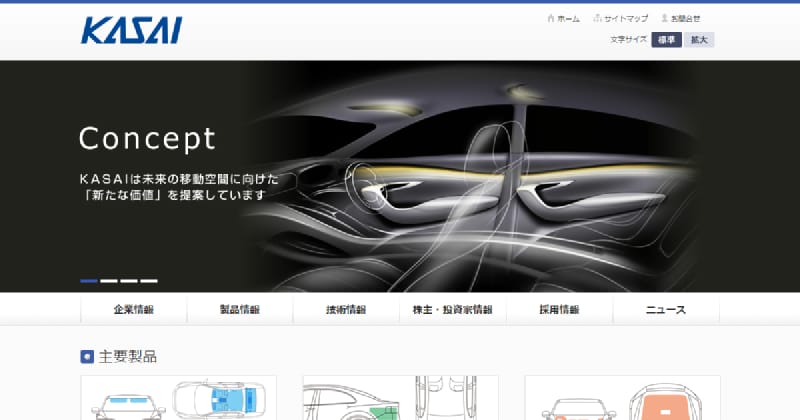Open the 採用情報 menu
The image size is (800, 420).
point(559,309)
